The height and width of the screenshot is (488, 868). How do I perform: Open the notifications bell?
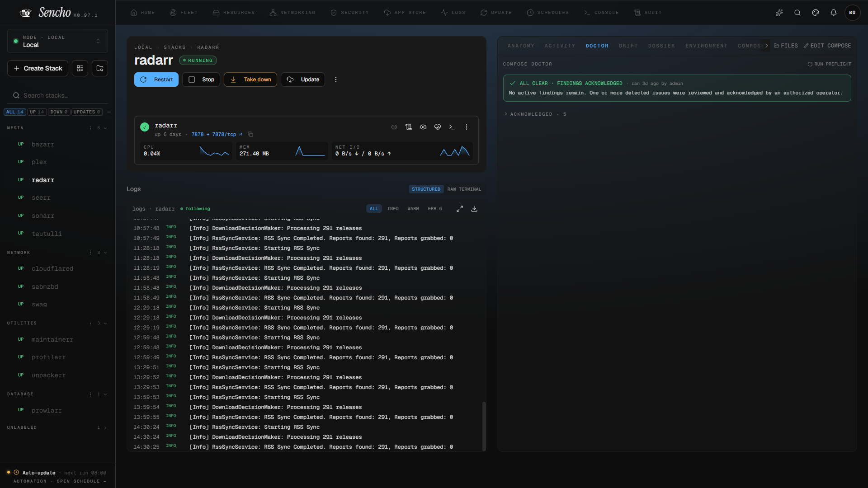click(x=834, y=13)
